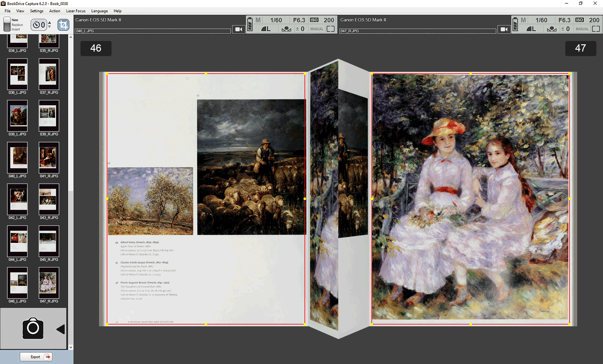Click page number 47 label

tap(581, 48)
